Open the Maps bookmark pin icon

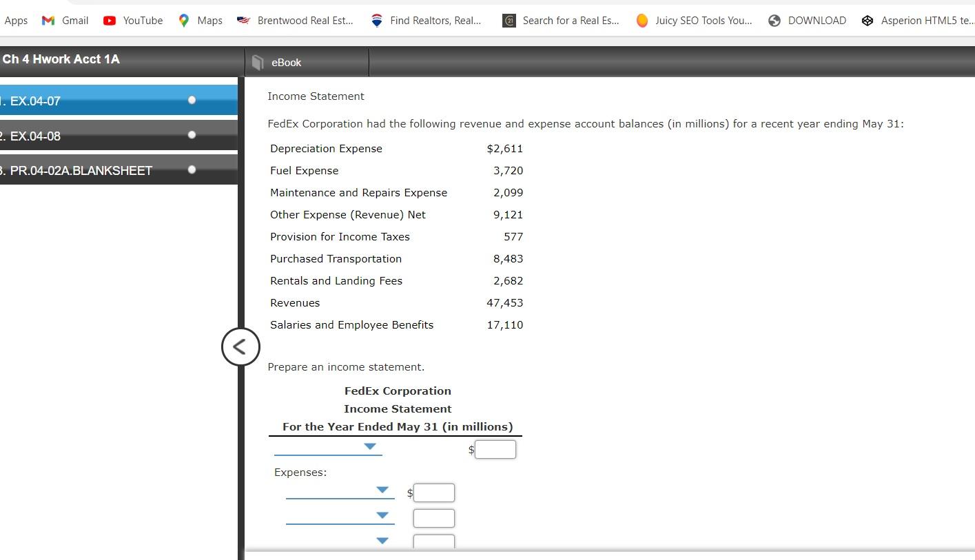(x=183, y=21)
